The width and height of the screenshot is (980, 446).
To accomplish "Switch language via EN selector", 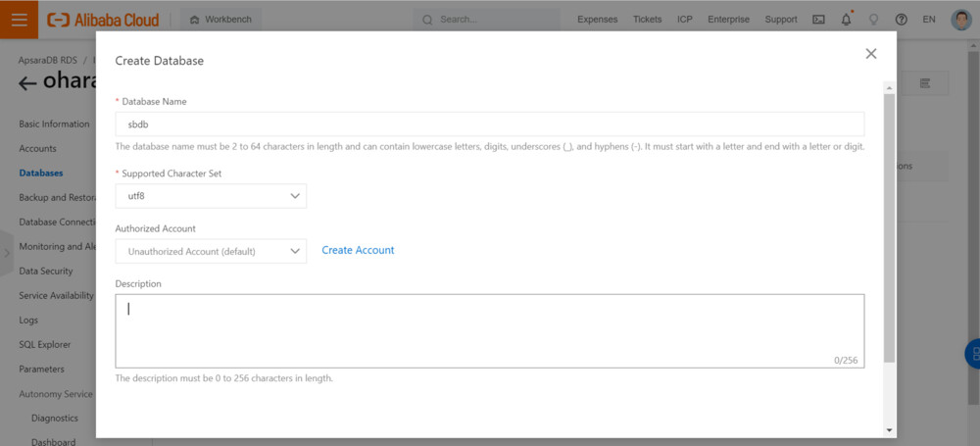I will tap(929, 20).
